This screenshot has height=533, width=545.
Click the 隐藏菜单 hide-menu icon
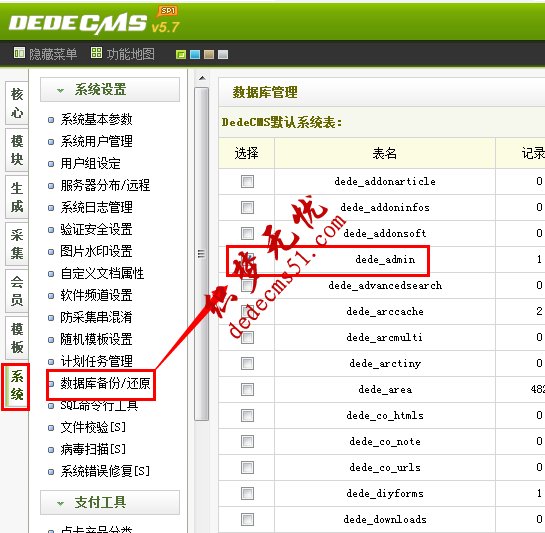click(x=19, y=53)
